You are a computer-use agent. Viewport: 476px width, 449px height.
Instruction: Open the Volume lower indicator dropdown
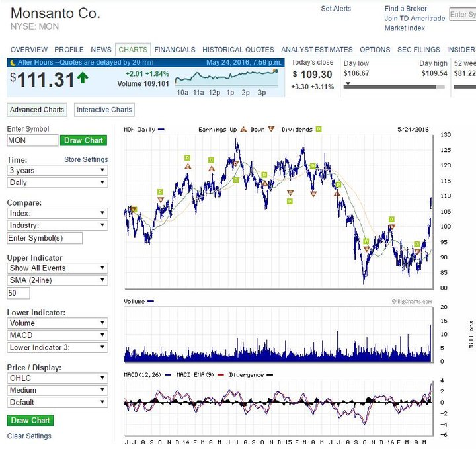coord(58,323)
